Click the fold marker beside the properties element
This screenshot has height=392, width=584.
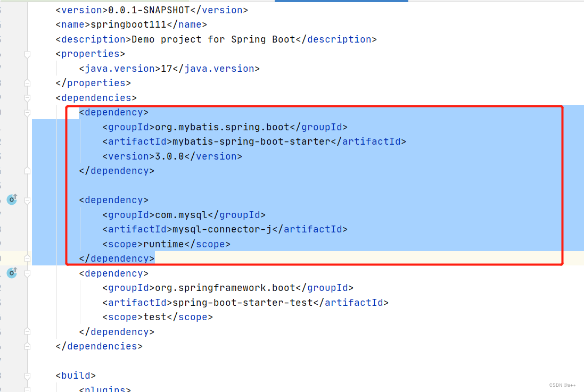(x=27, y=54)
